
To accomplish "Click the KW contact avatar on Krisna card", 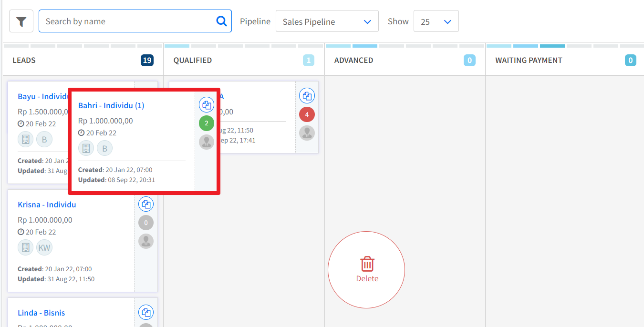I will 44,247.
